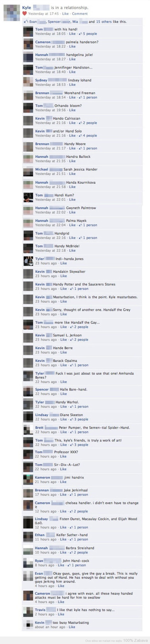150x644 pixels.
Task: Like Kyle's relationship status post
Action: [x=65, y=14]
